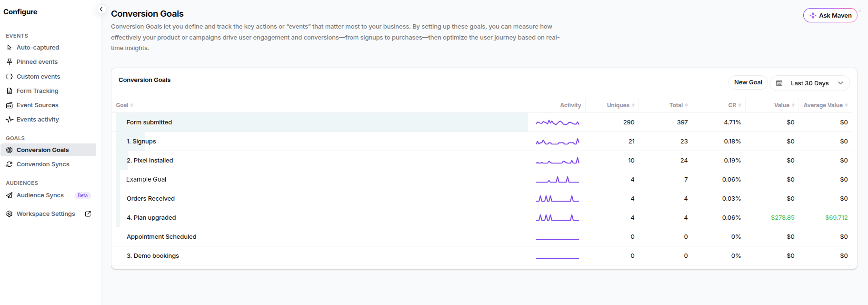Screen dimensions: 868x305
Task: Click the Activity column header
Action: coord(570,105)
